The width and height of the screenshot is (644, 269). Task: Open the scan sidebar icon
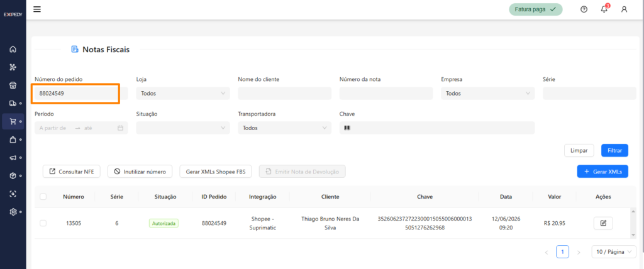point(13,194)
